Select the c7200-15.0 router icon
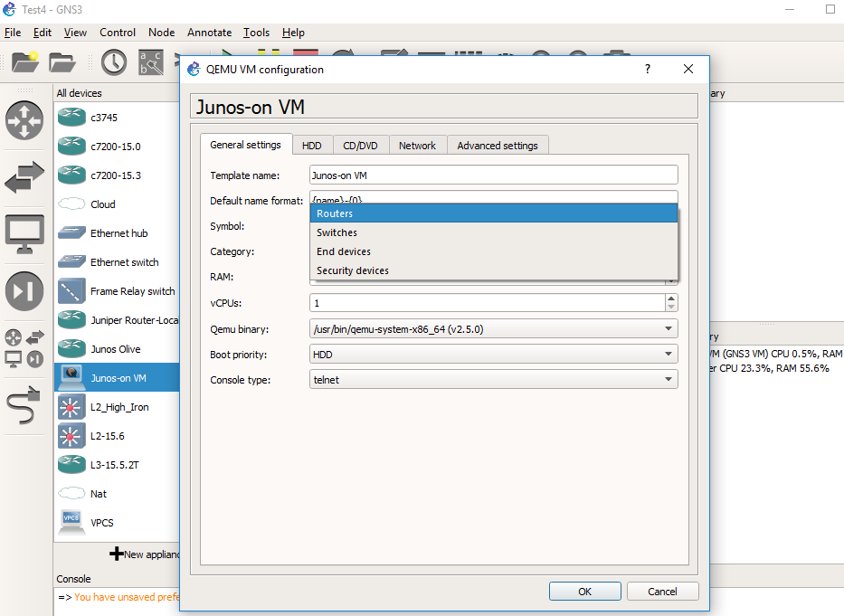The width and height of the screenshot is (844, 616). (x=71, y=147)
